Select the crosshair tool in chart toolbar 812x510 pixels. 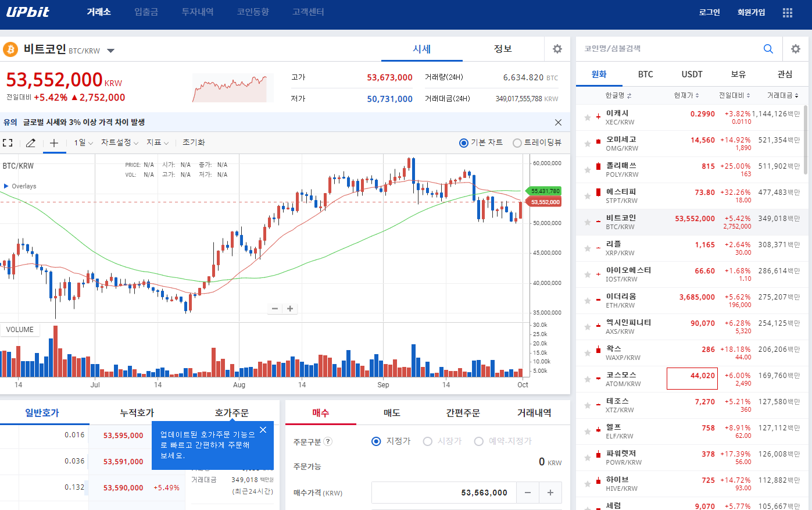click(x=54, y=142)
